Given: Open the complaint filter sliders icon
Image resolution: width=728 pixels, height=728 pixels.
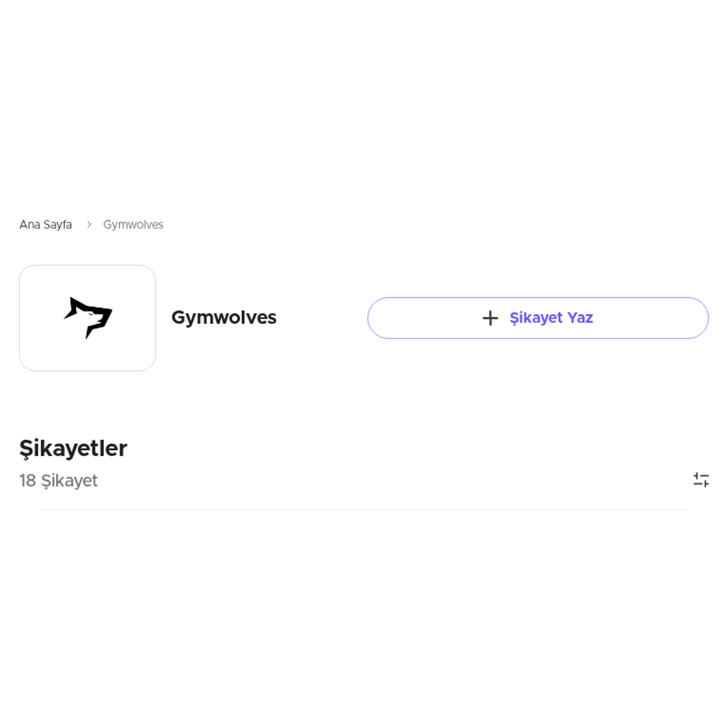Looking at the screenshot, I should coord(701,480).
